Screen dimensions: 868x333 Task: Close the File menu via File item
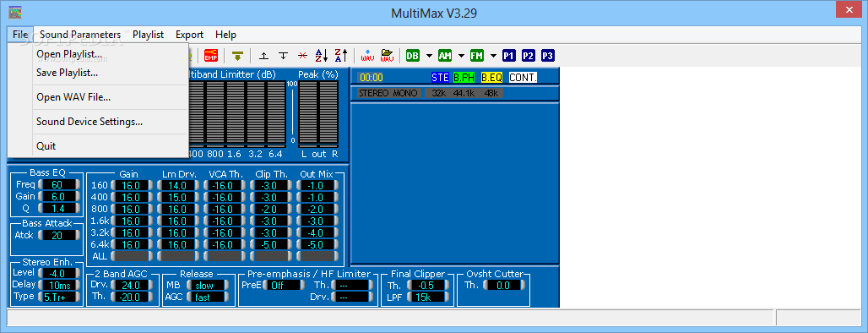(20, 35)
